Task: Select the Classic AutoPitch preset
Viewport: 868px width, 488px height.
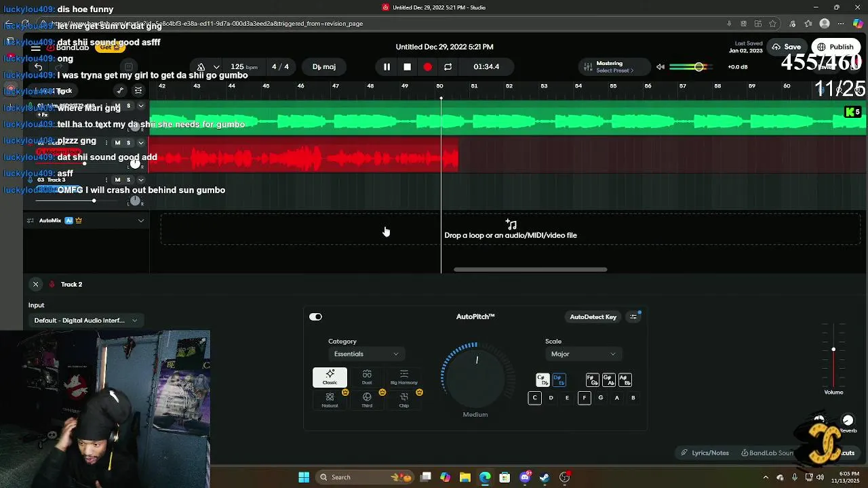Action: point(330,378)
